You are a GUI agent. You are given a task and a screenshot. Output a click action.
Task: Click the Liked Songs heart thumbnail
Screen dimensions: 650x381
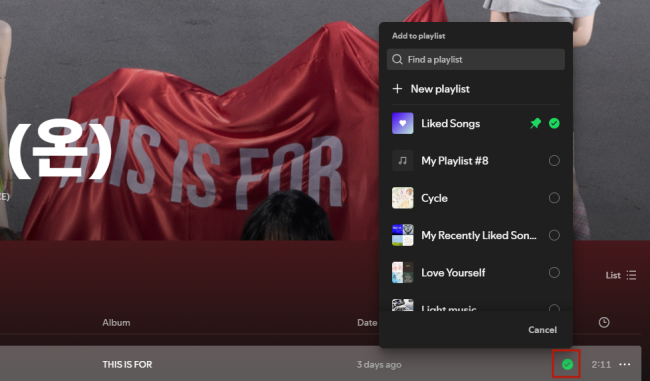coord(403,123)
